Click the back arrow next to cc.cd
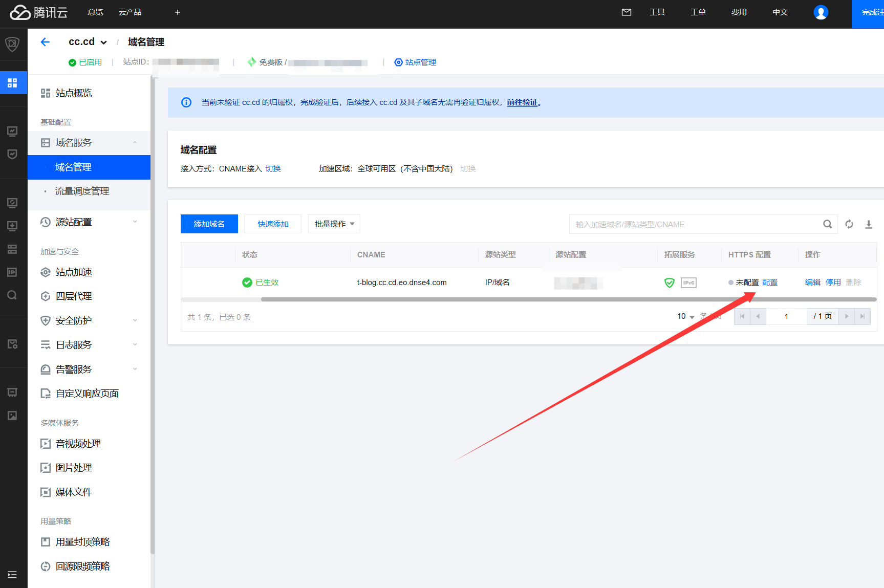 (45, 42)
